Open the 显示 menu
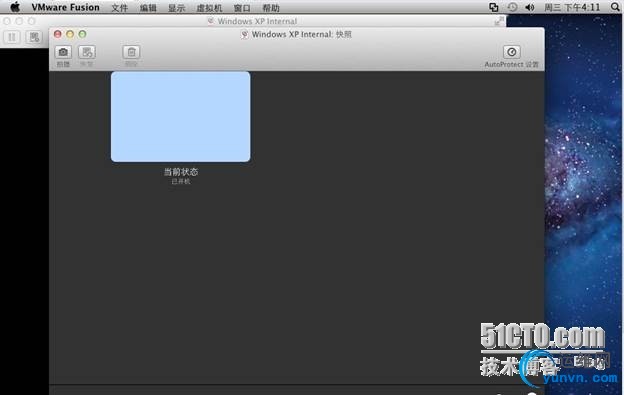 (x=176, y=8)
